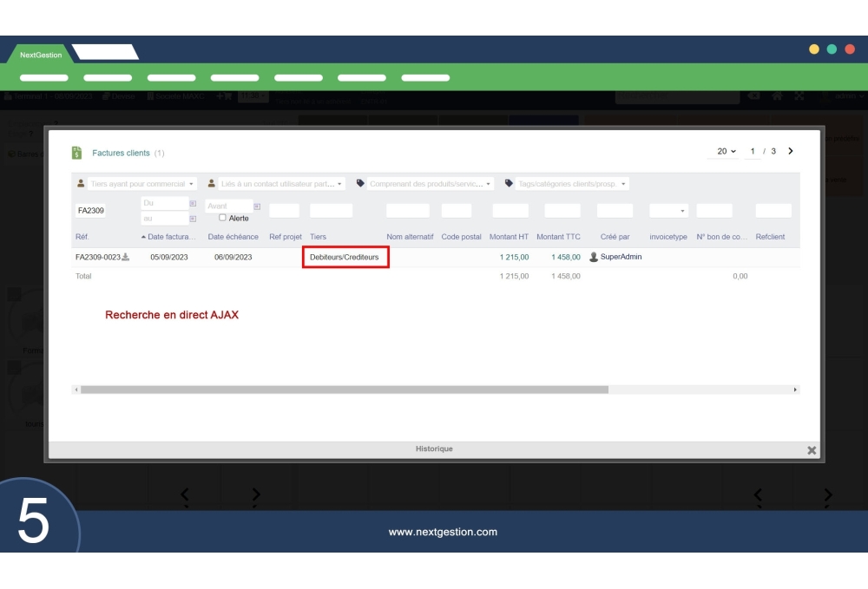Click the download icon next to FA2309-0023
The image size is (868, 589).
point(126,255)
